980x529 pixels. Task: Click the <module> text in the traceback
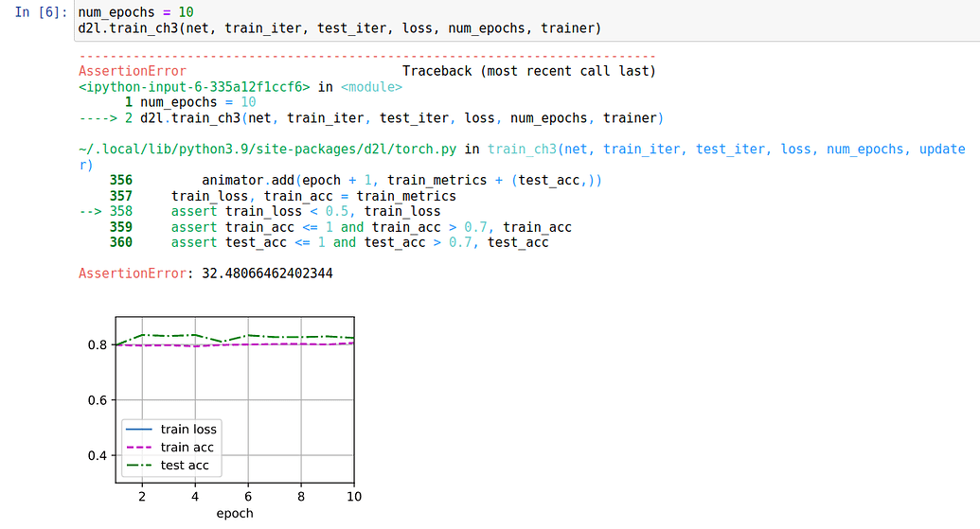(370, 86)
